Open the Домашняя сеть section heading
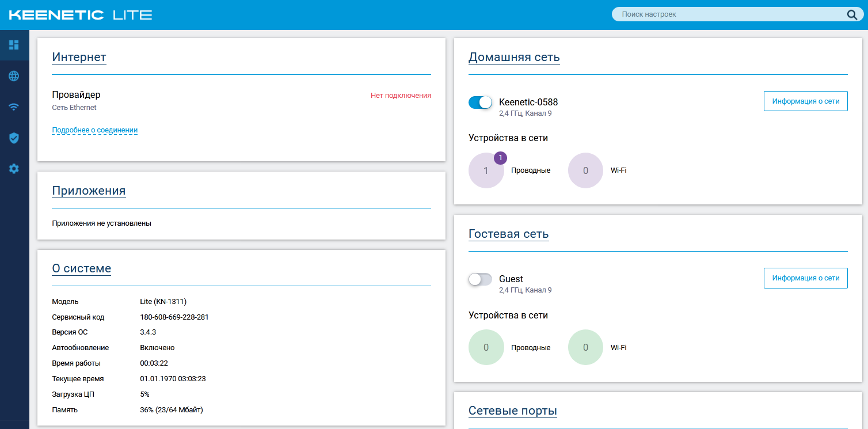 click(514, 57)
